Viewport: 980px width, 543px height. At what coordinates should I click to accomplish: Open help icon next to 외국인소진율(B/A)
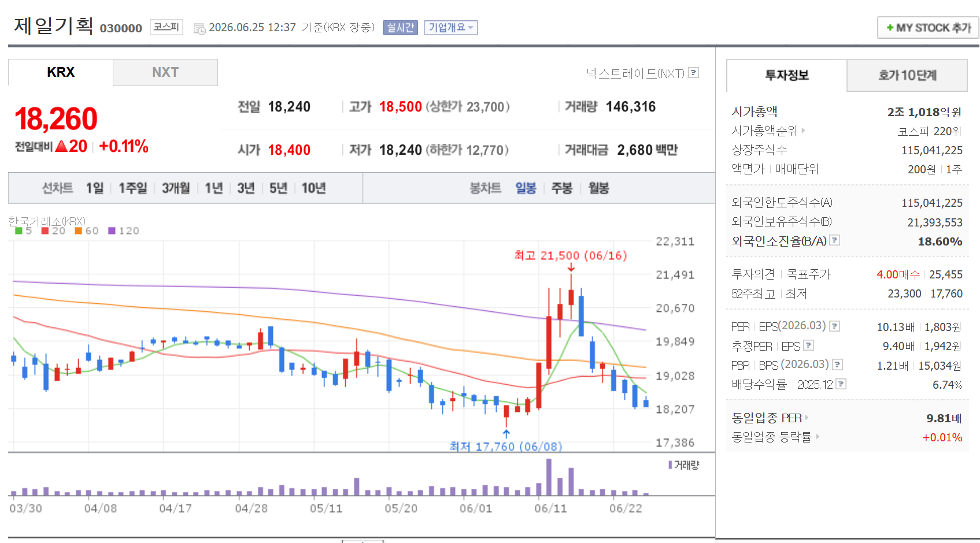(834, 240)
